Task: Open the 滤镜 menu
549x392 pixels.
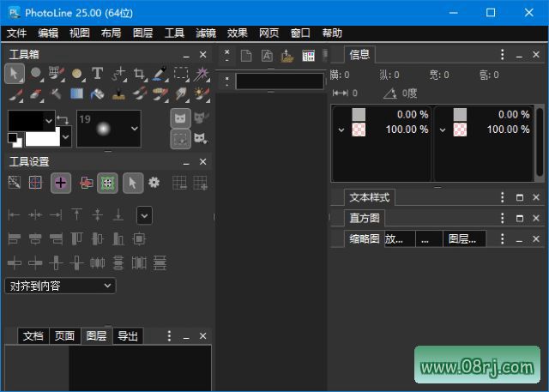Action: [x=206, y=33]
